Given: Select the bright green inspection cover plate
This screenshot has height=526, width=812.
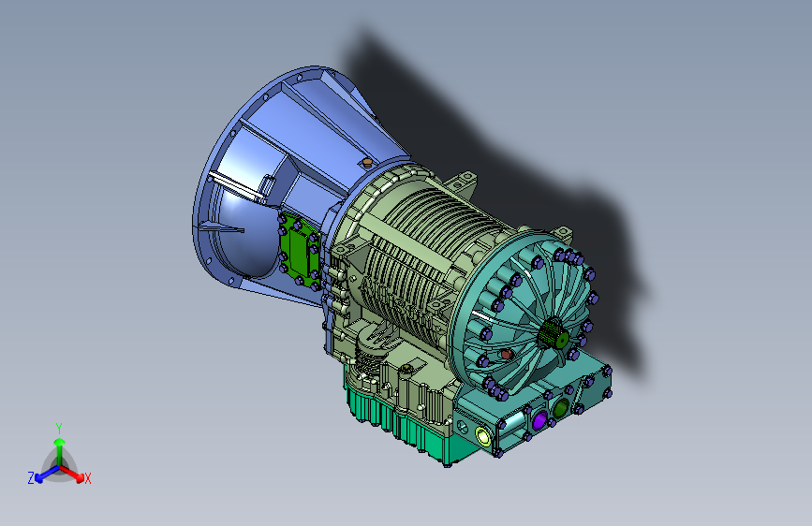Looking at the screenshot, I should 300,250.
